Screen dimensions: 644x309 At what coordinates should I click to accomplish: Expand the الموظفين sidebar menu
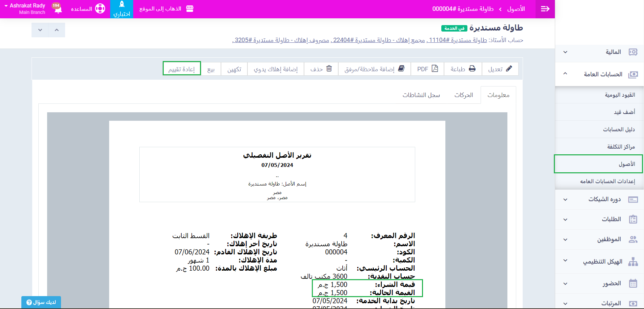(x=565, y=239)
